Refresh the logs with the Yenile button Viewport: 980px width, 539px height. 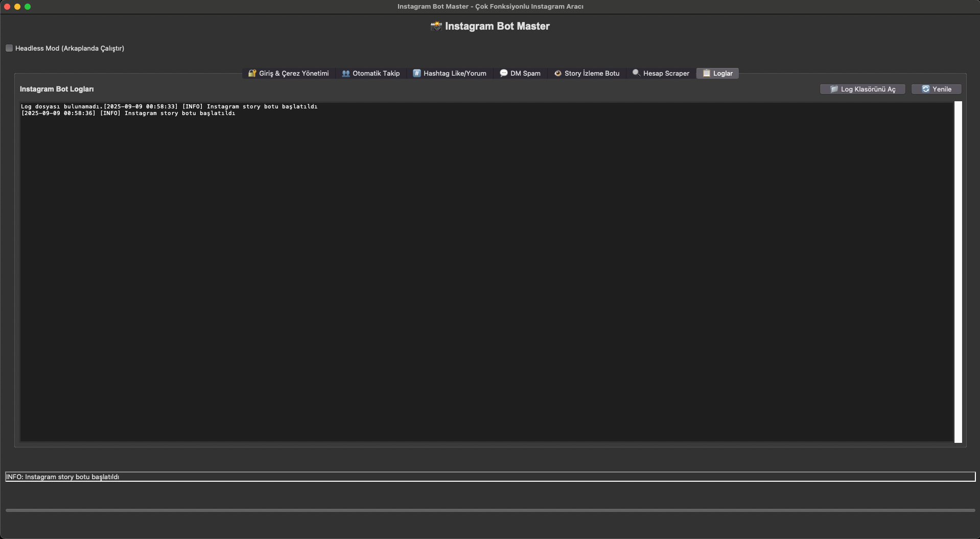pyautogui.click(x=937, y=89)
